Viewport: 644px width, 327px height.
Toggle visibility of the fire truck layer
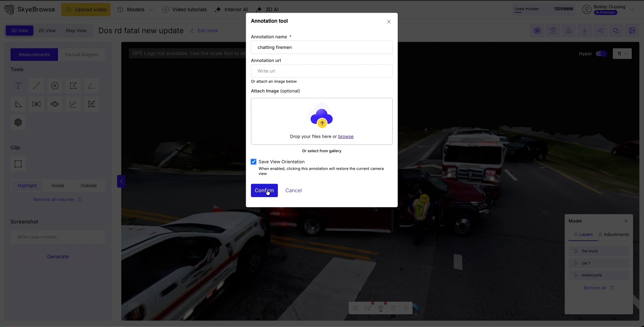(x=575, y=251)
